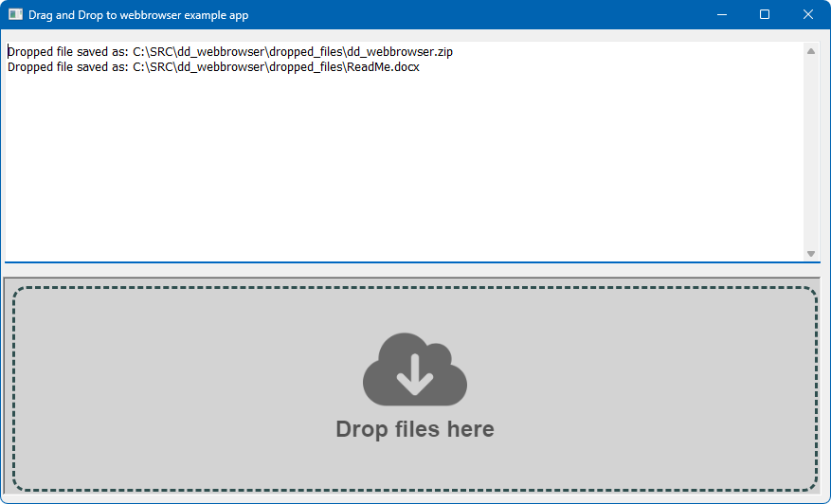This screenshot has width=831, height=504.
Task: Click the white down arrow inside the cloud
Action: pos(415,374)
